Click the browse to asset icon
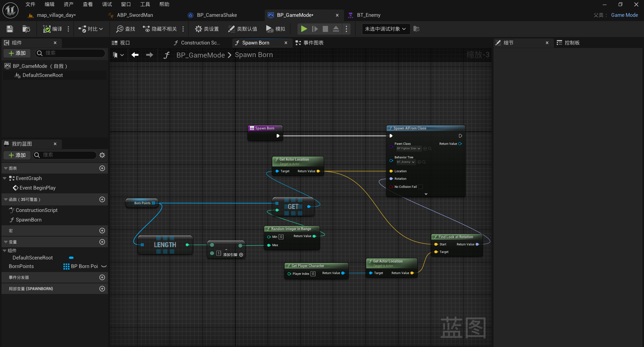 click(26, 29)
